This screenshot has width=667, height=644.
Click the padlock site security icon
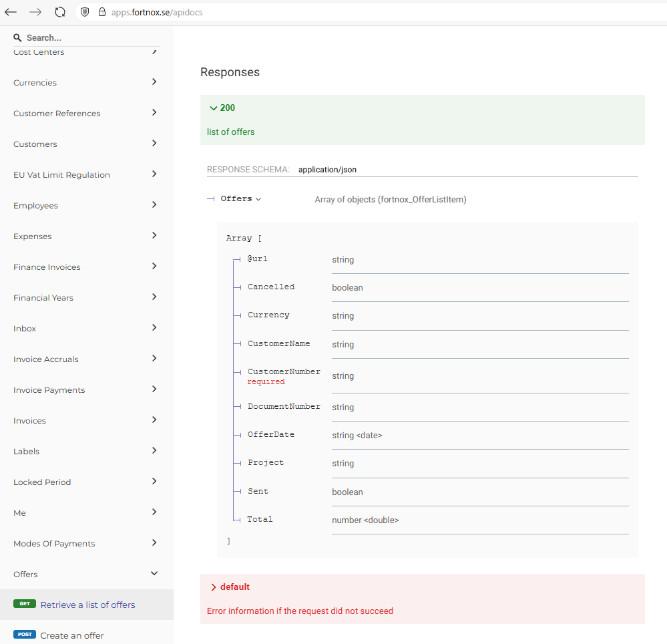point(102,12)
